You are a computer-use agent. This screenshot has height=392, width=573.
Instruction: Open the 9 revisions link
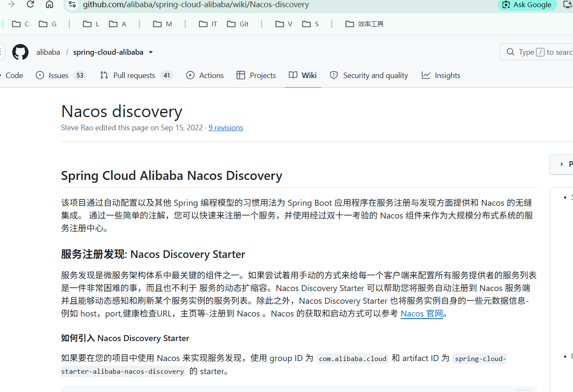[226, 128]
